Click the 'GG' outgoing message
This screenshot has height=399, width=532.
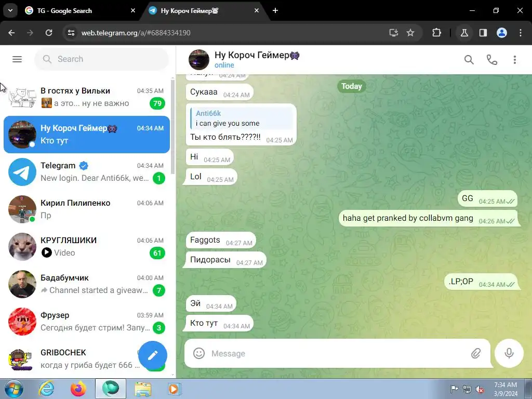[487, 199]
